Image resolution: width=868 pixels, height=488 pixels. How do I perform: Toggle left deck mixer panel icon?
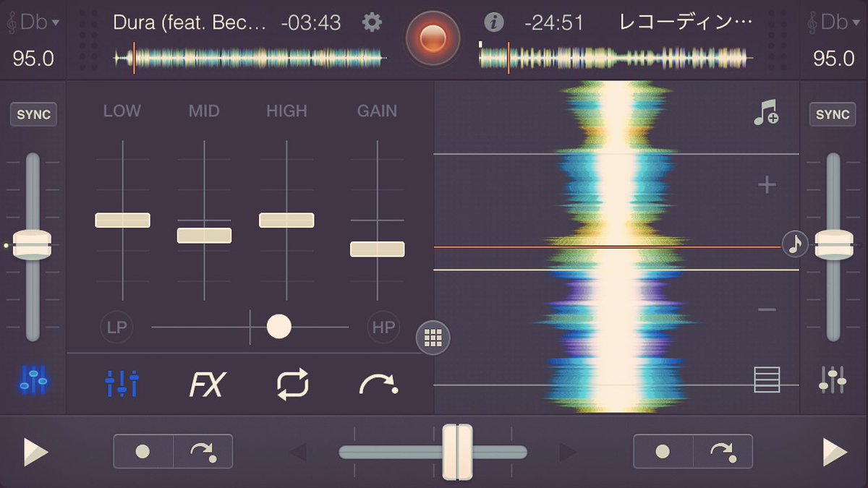coord(34,380)
